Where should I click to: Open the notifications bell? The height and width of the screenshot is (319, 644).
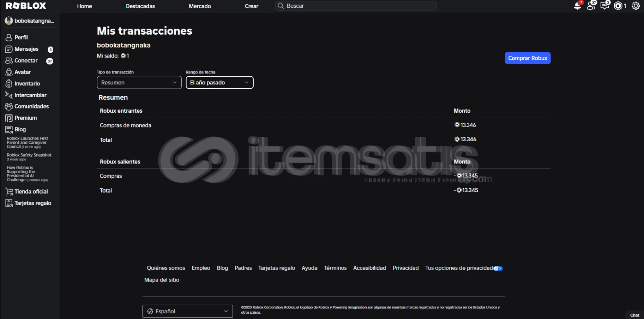tap(578, 6)
